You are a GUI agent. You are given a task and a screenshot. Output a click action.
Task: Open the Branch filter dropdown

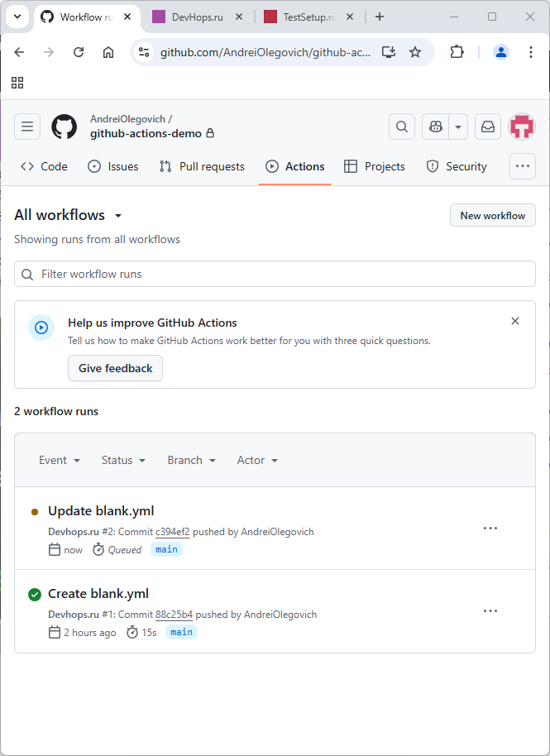click(191, 461)
